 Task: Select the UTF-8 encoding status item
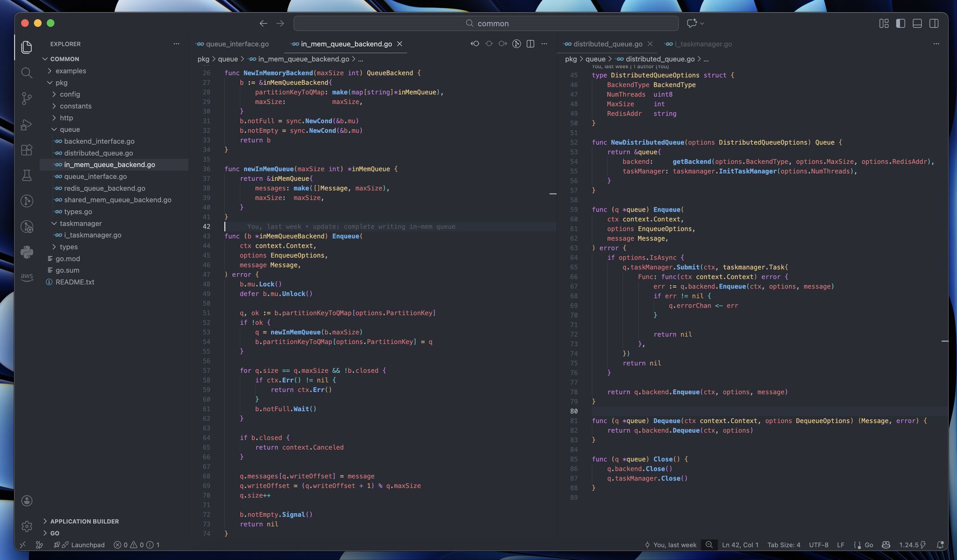coord(819,545)
